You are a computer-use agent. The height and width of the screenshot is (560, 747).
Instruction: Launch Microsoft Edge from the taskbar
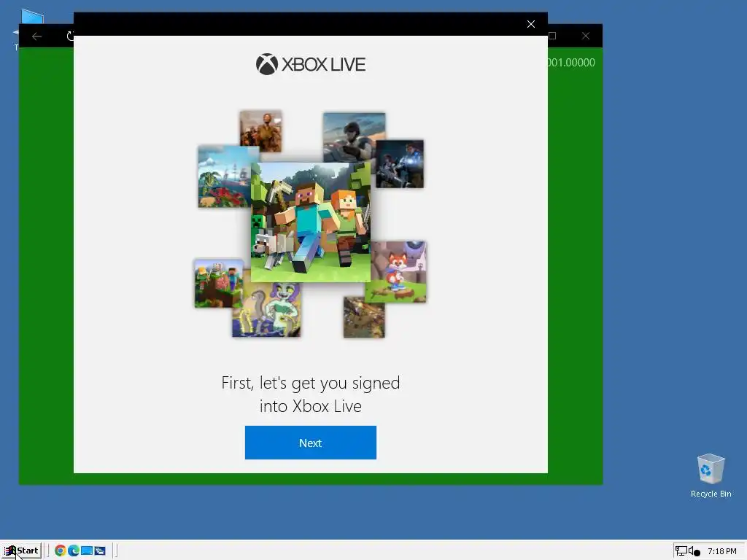(74, 551)
